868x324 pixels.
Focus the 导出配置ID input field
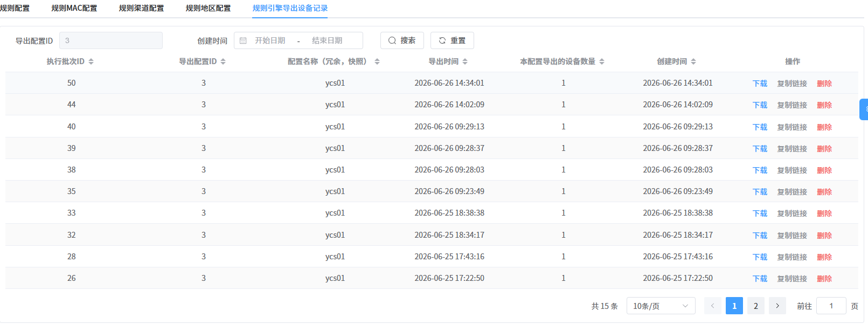point(110,40)
